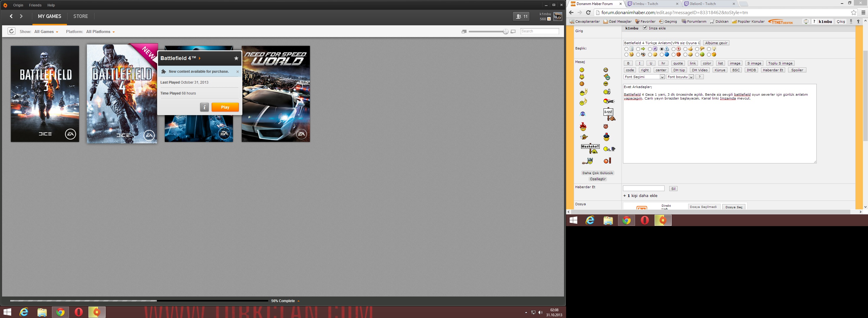Click the Origin library search field

[x=540, y=31]
